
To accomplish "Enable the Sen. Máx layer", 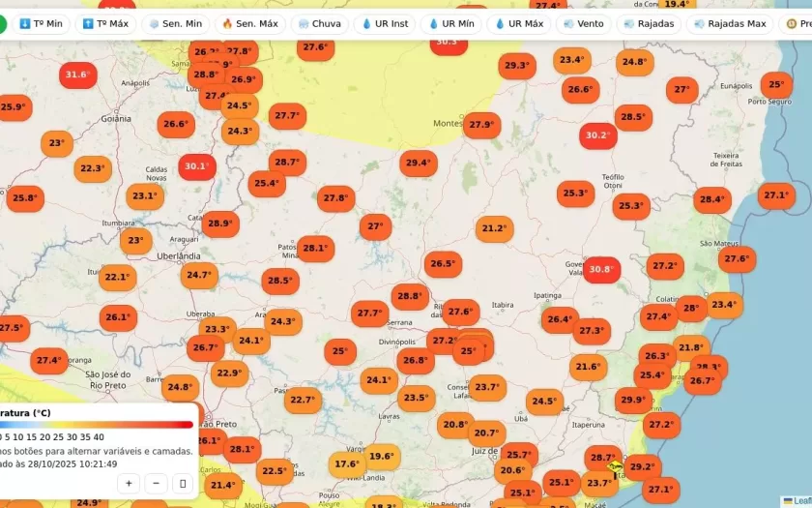I will click(249, 23).
